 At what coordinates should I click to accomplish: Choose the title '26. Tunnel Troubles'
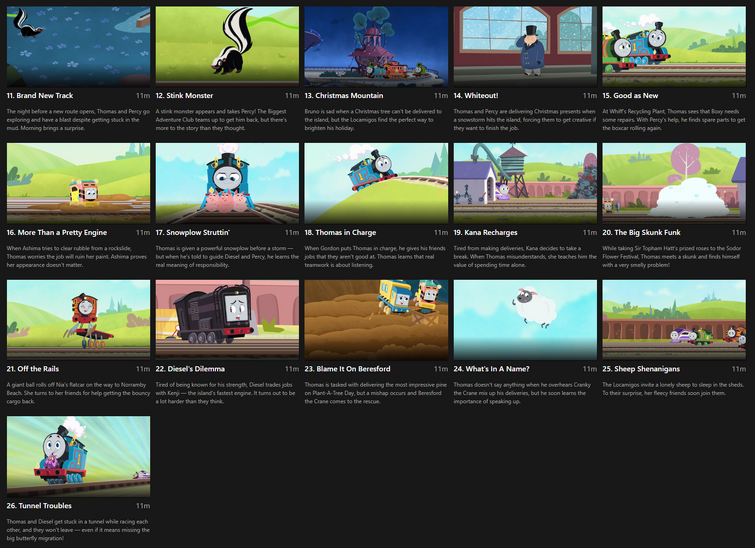[x=39, y=506]
